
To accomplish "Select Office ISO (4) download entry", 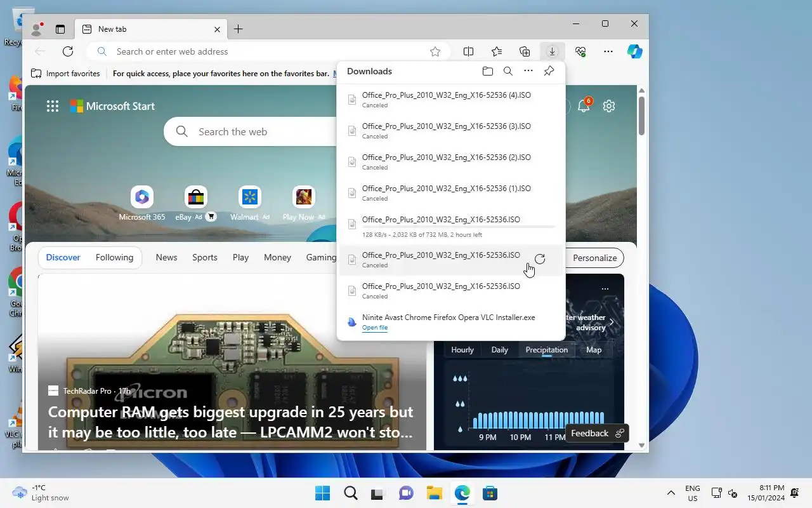I will 451,100.
